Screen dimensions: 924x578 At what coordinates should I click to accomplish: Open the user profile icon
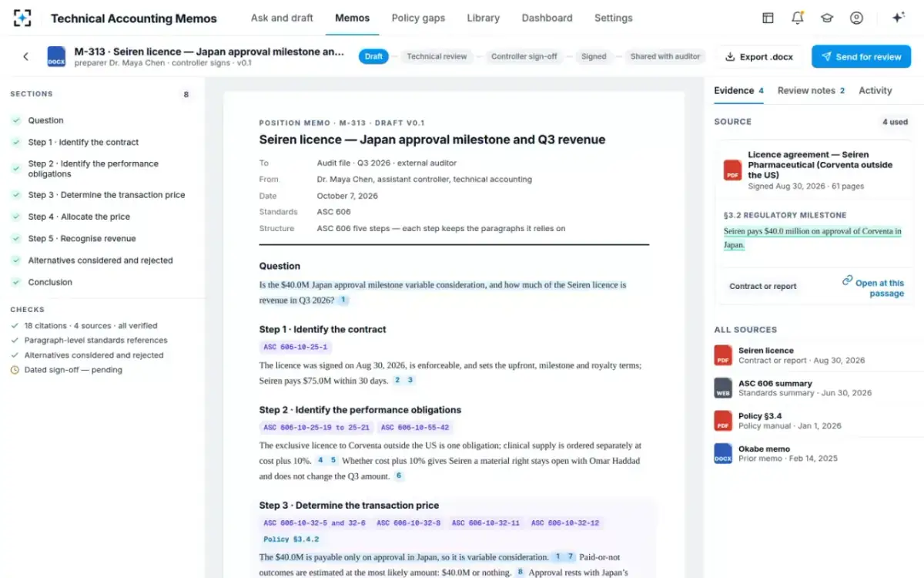click(856, 18)
